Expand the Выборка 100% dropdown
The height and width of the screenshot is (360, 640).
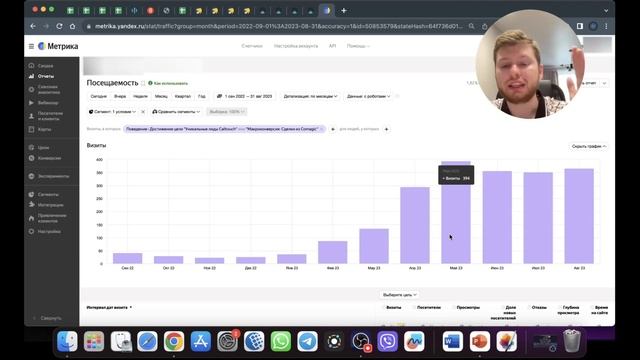(227, 111)
